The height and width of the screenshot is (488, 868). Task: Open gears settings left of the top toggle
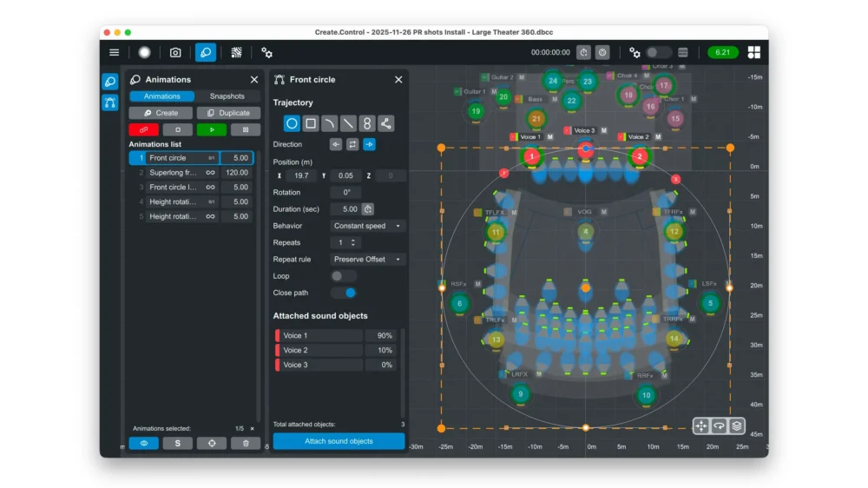(x=635, y=53)
